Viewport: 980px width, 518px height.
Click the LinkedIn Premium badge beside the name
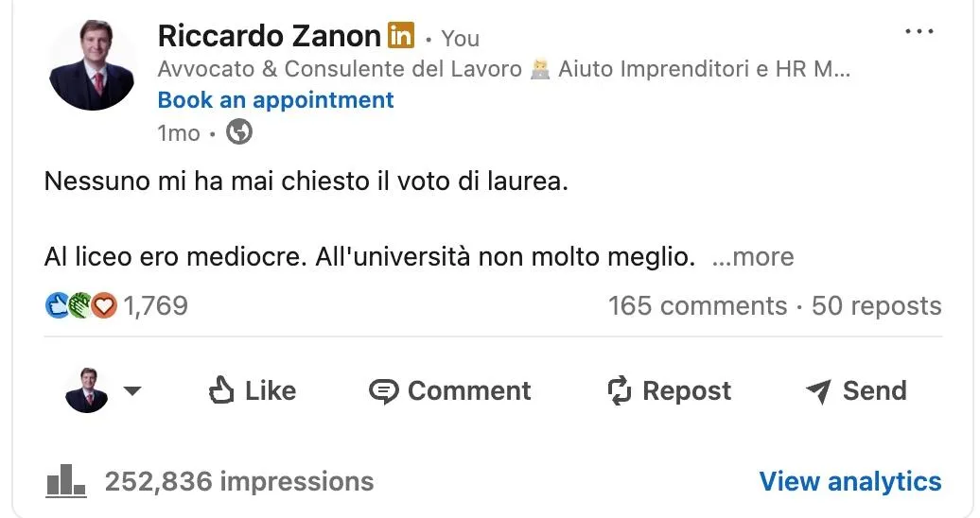(x=401, y=37)
